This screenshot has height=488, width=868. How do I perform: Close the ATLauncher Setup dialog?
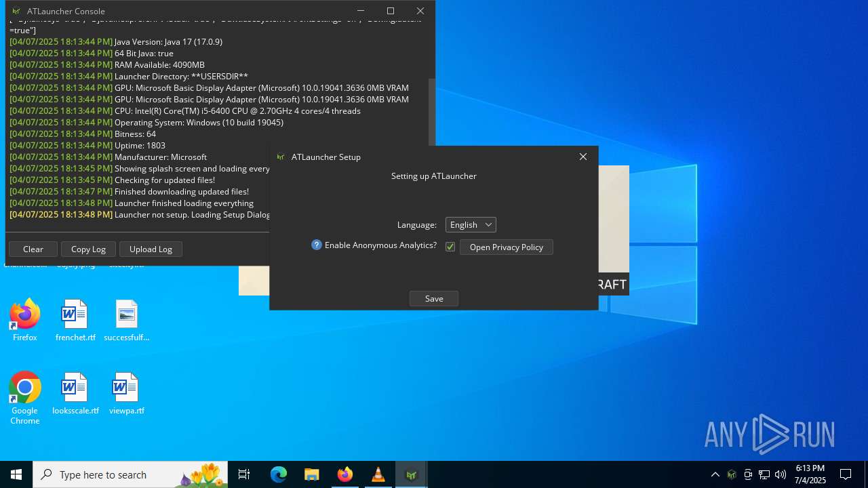[583, 157]
